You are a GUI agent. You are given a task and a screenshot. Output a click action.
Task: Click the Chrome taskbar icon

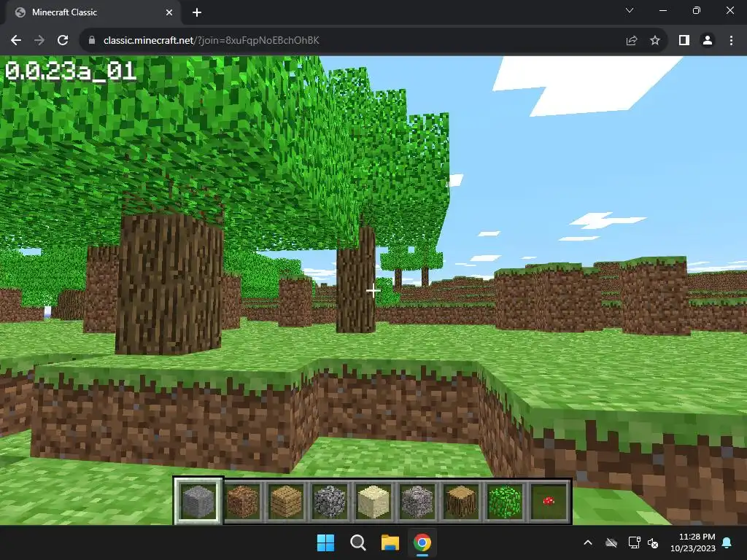pyautogui.click(x=422, y=542)
